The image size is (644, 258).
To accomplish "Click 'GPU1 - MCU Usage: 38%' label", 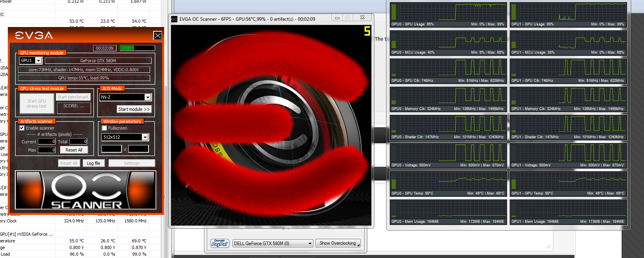I will (533, 52).
